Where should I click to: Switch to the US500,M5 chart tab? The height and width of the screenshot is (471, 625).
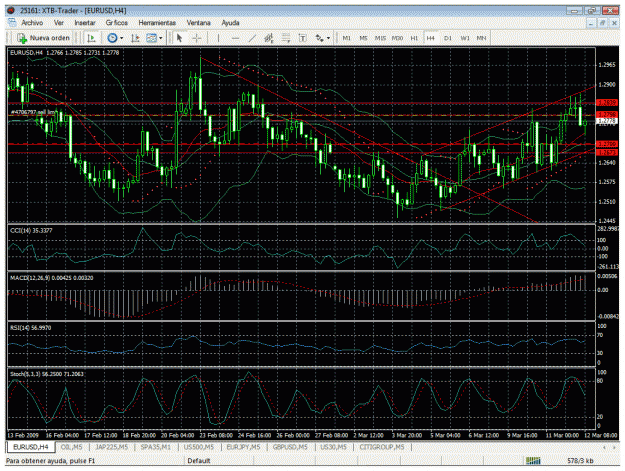pos(199,447)
